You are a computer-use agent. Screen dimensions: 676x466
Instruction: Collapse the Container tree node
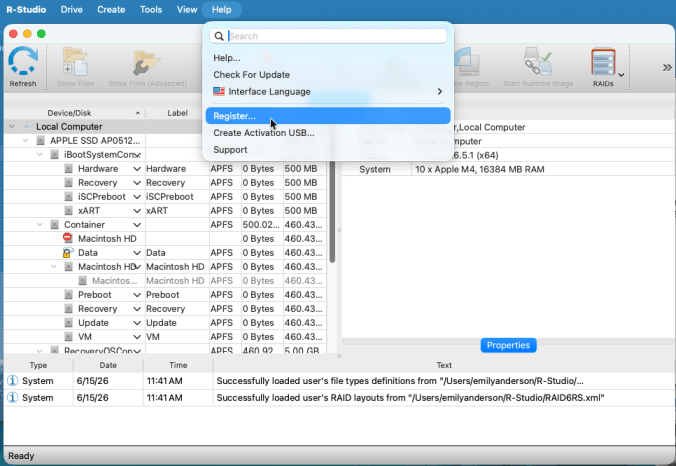click(40, 225)
